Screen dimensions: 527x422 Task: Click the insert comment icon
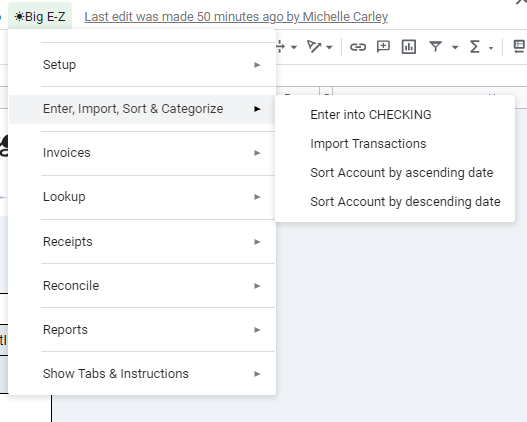(x=383, y=47)
